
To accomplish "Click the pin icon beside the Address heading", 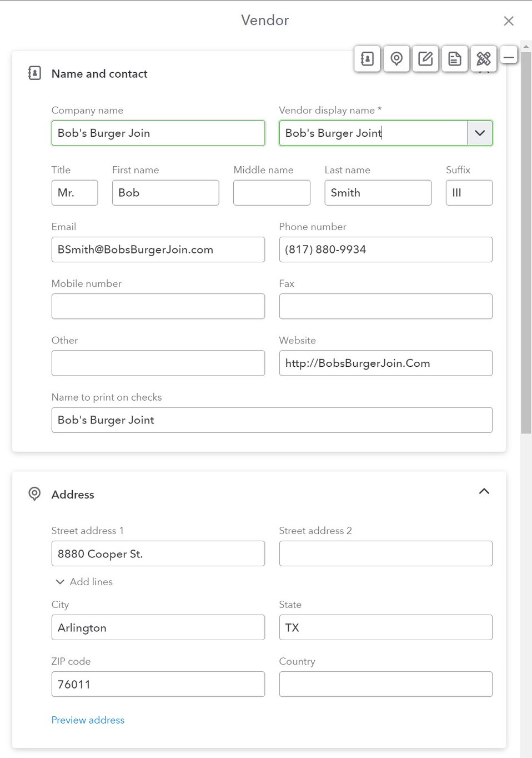I will 34,493.
